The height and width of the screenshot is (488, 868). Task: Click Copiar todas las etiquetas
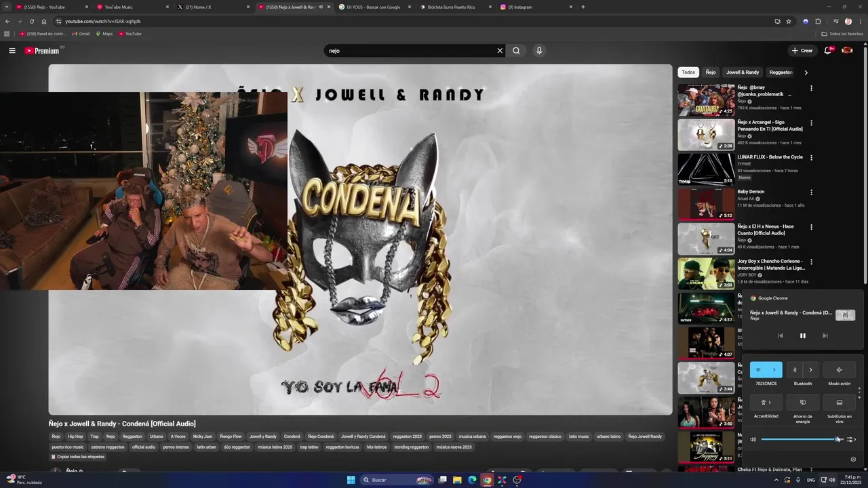pos(78,457)
